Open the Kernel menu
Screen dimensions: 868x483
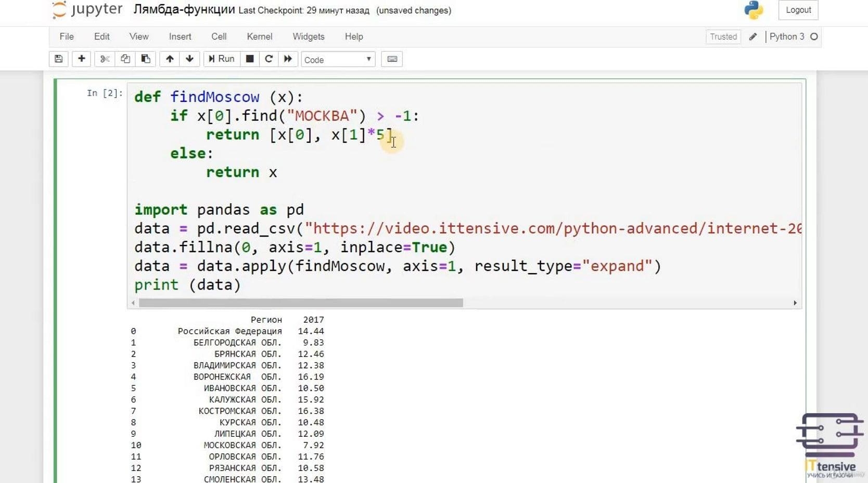[x=260, y=36]
